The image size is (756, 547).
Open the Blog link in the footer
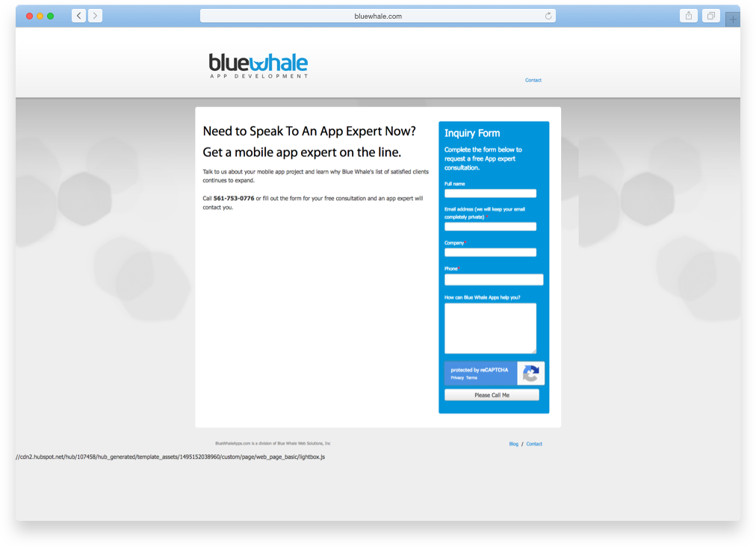pyautogui.click(x=513, y=444)
